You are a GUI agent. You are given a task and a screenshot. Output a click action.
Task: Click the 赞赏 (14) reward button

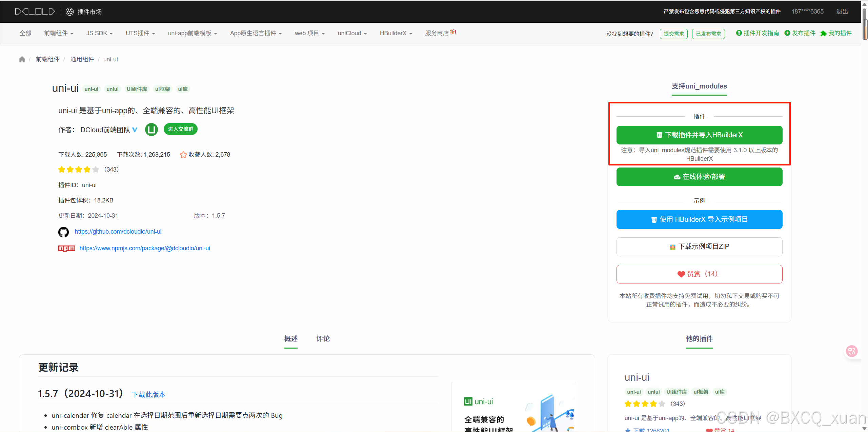pos(699,274)
